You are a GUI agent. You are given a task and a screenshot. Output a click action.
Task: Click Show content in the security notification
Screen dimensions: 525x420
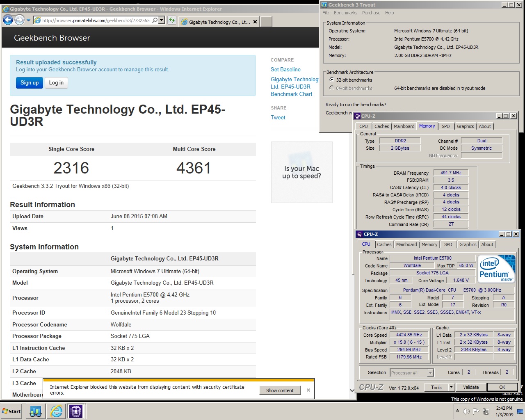(x=280, y=390)
